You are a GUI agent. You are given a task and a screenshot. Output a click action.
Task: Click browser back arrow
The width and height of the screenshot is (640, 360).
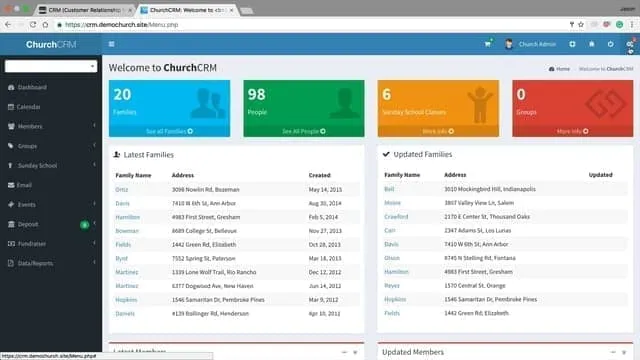point(8,24)
